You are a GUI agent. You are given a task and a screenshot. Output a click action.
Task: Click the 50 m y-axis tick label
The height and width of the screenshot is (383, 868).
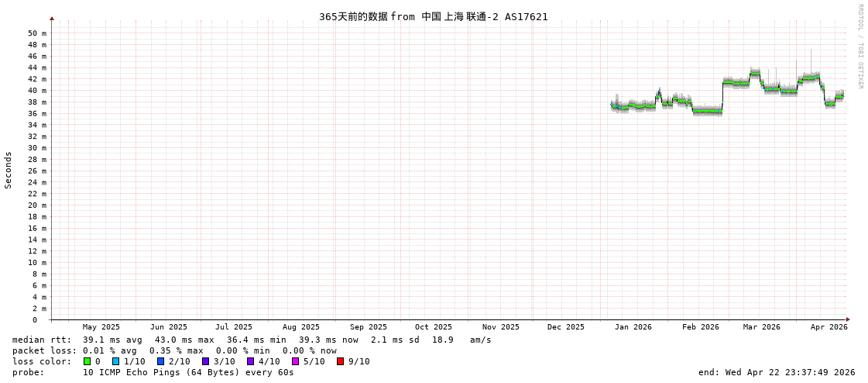37,33
